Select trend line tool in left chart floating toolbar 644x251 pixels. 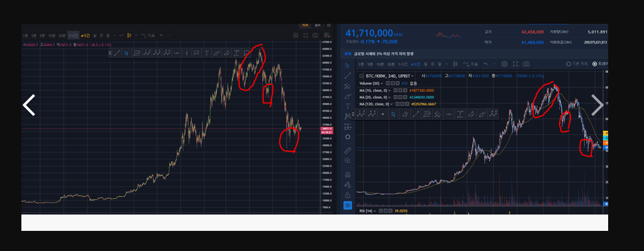[117, 53]
